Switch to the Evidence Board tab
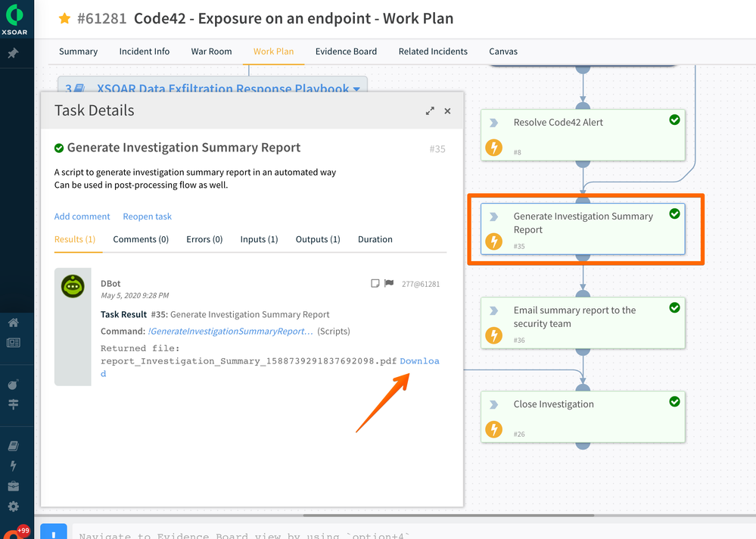This screenshot has width=756, height=539. [x=346, y=51]
